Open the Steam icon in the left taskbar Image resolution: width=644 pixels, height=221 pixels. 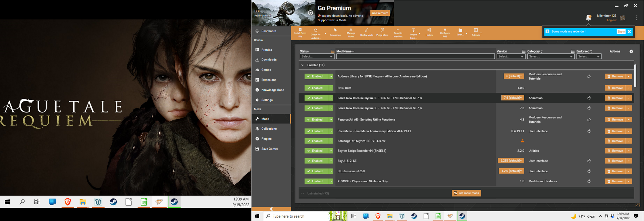[x=113, y=202]
